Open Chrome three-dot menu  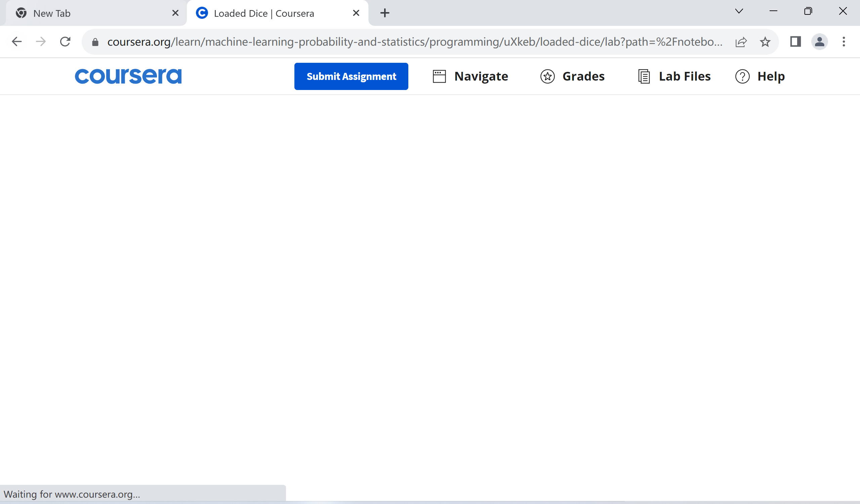(843, 42)
